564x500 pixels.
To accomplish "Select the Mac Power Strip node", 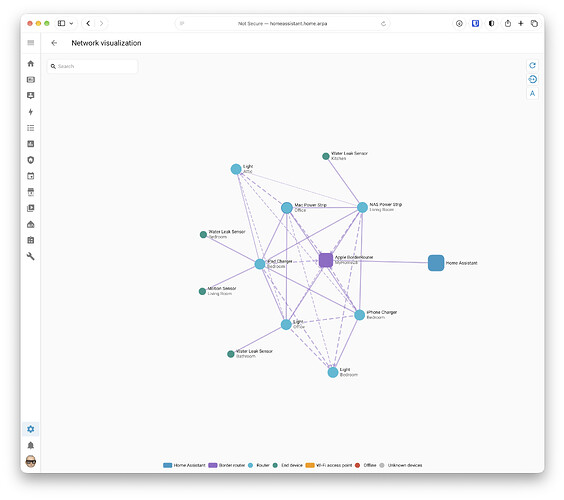I will click(287, 208).
